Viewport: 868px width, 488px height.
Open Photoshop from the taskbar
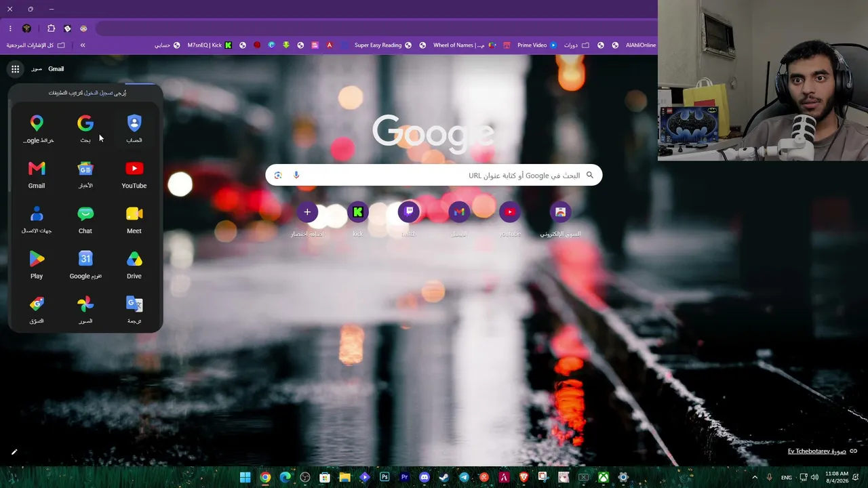click(384, 477)
